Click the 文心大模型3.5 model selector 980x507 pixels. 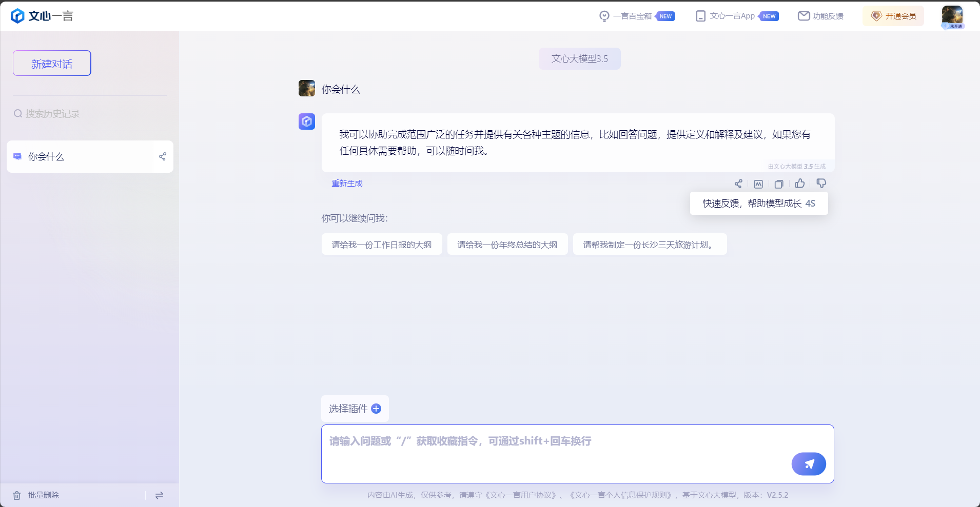click(x=580, y=58)
